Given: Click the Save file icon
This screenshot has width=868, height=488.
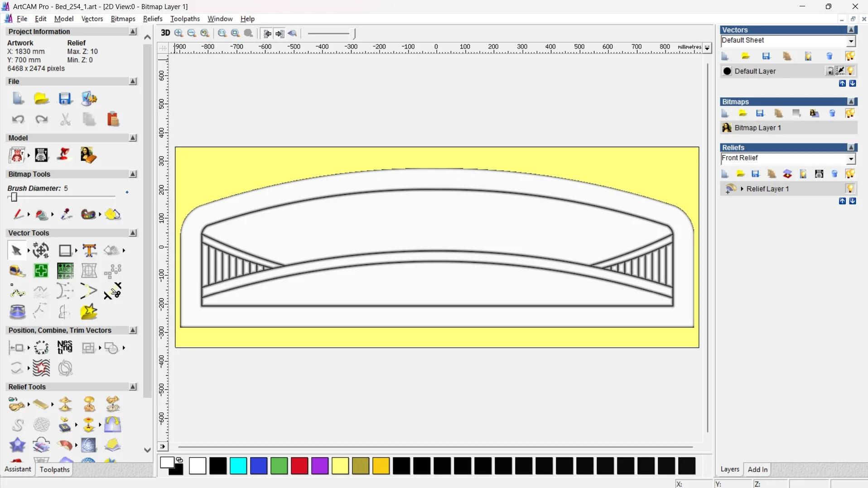Looking at the screenshot, I should 65,99.
